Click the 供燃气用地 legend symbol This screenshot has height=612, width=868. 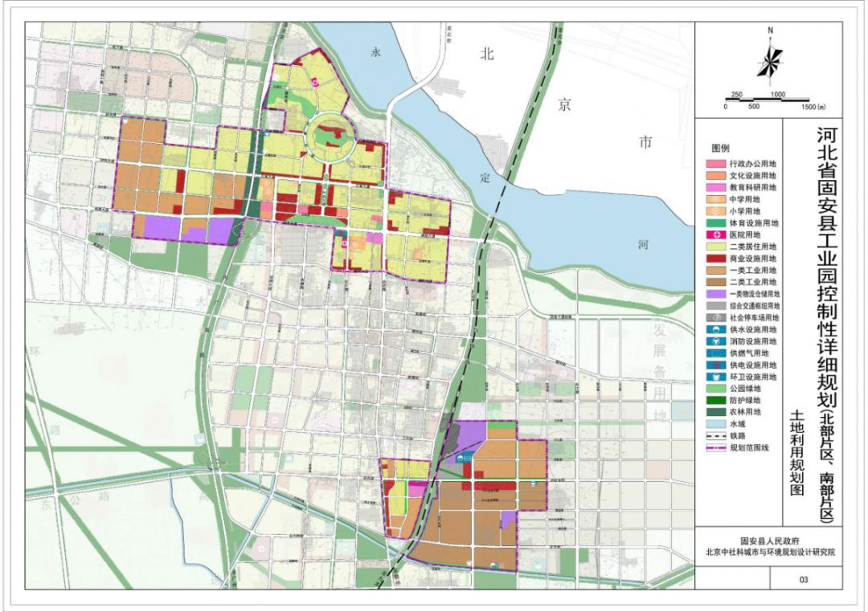[716, 353]
